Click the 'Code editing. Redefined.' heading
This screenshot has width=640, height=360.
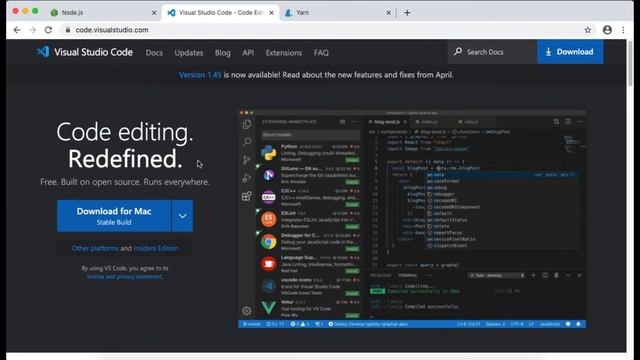point(125,145)
